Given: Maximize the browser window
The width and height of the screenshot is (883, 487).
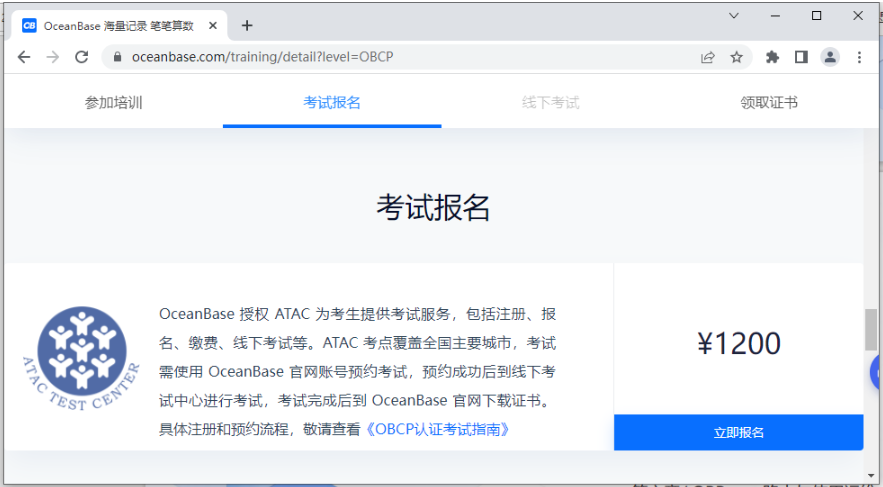Looking at the screenshot, I should point(816,16).
